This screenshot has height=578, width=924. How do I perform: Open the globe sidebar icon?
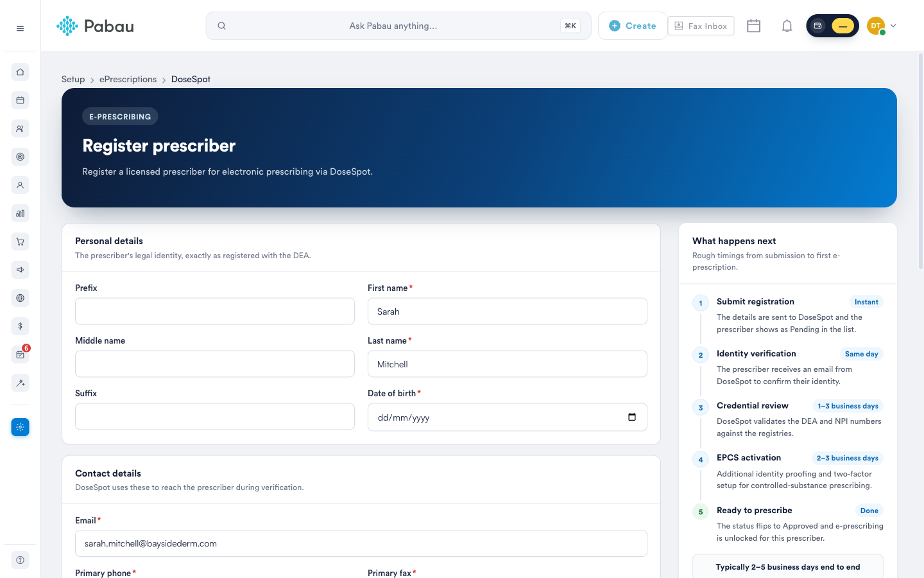pos(20,298)
